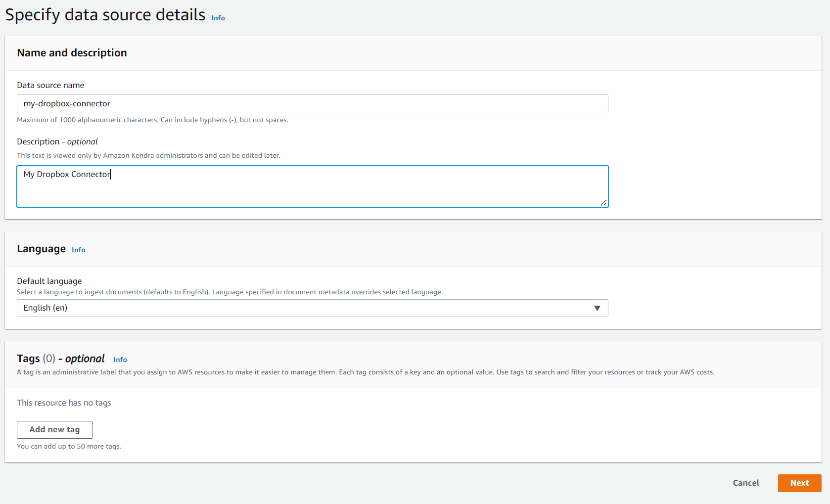Image resolution: width=830 pixels, height=504 pixels.
Task: Click the Default language label
Action: (x=49, y=281)
